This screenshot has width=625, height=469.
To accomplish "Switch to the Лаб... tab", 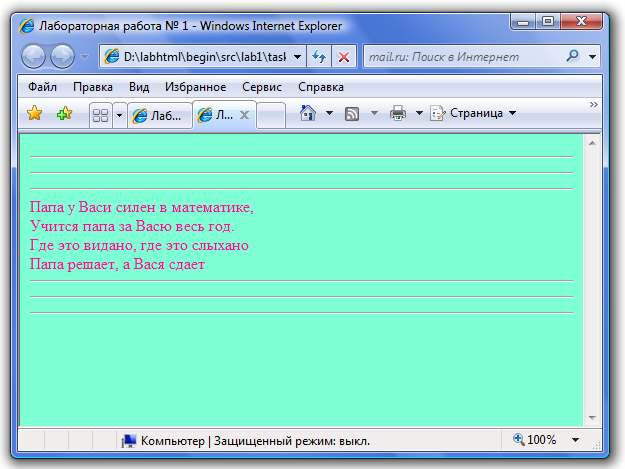I will (159, 116).
